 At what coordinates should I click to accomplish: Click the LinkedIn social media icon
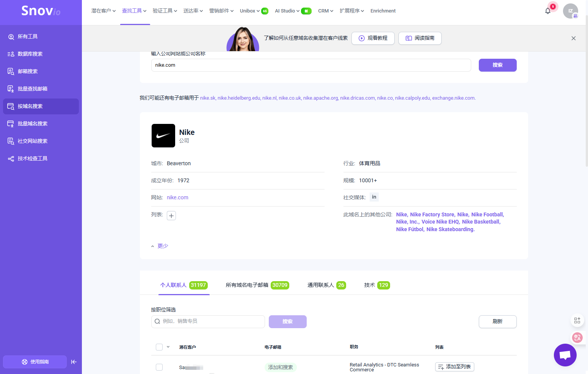coord(374,197)
